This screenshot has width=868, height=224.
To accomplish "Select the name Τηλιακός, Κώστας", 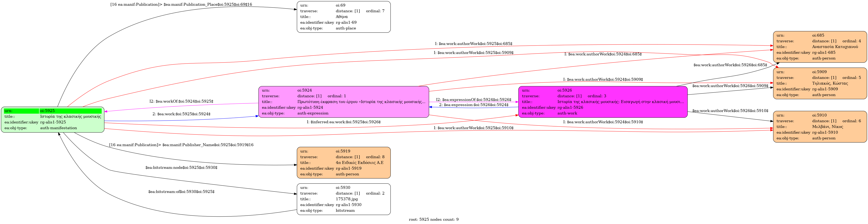I will 830,83.
